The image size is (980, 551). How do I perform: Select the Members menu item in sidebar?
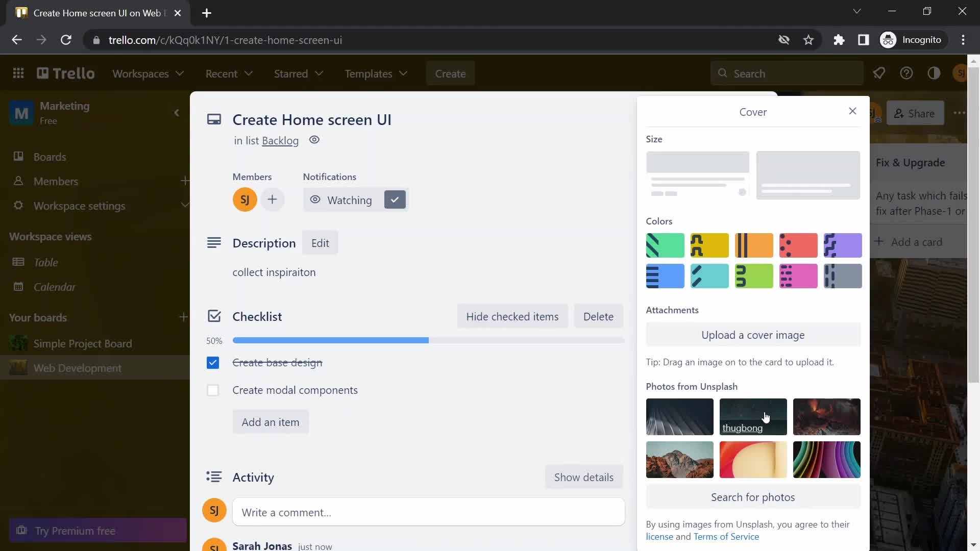tap(56, 180)
